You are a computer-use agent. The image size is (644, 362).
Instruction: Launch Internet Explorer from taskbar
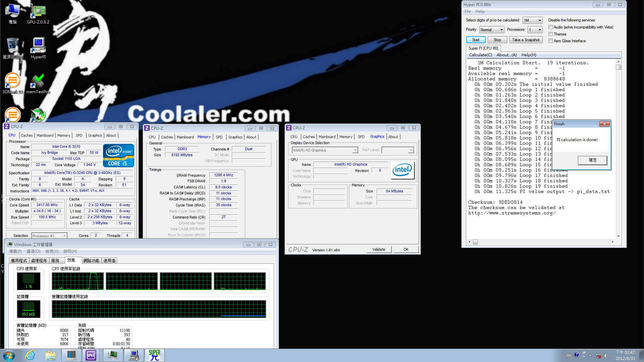click(x=30, y=355)
